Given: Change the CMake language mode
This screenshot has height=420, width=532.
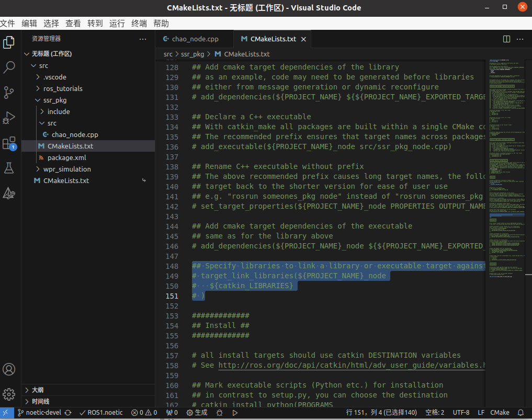Looking at the screenshot, I should click(x=500, y=413).
